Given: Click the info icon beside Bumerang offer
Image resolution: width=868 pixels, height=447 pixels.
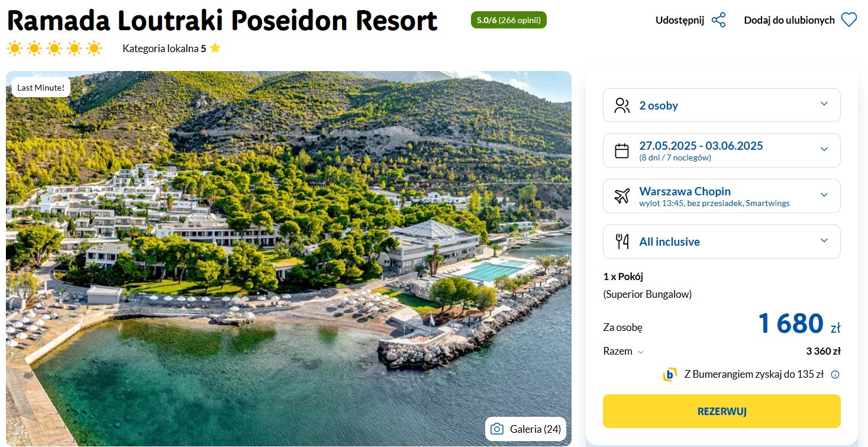Looking at the screenshot, I should (x=835, y=375).
